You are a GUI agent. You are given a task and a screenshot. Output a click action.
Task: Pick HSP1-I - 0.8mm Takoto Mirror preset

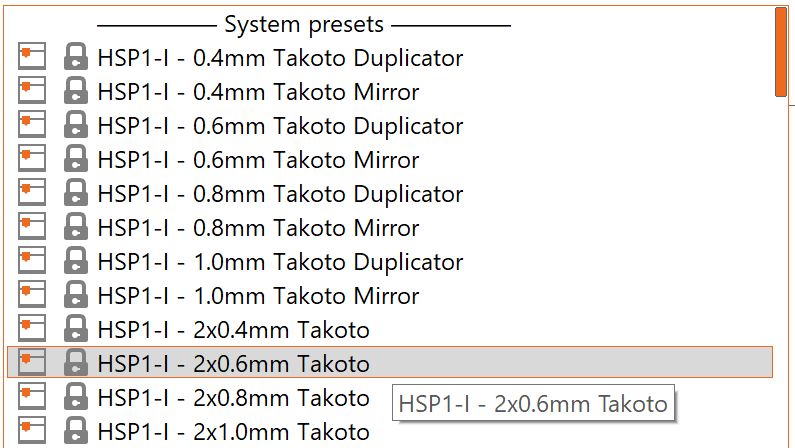[258, 228]
